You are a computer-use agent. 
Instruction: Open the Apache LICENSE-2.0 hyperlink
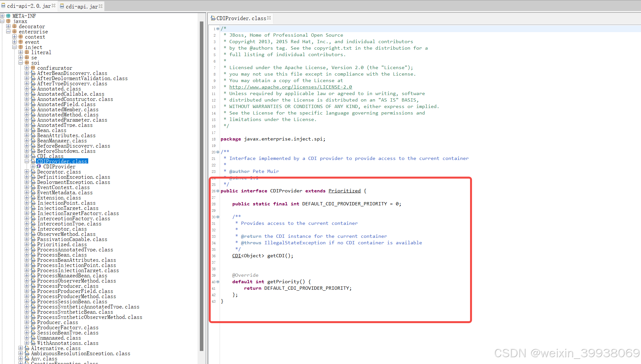(290, 87)
